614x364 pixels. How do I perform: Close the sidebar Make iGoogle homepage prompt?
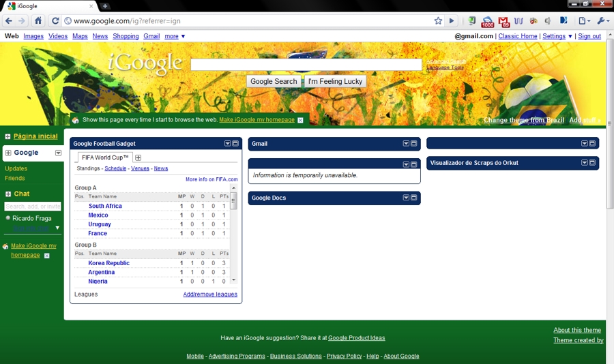pyautogui.click(x=47, y=256)
